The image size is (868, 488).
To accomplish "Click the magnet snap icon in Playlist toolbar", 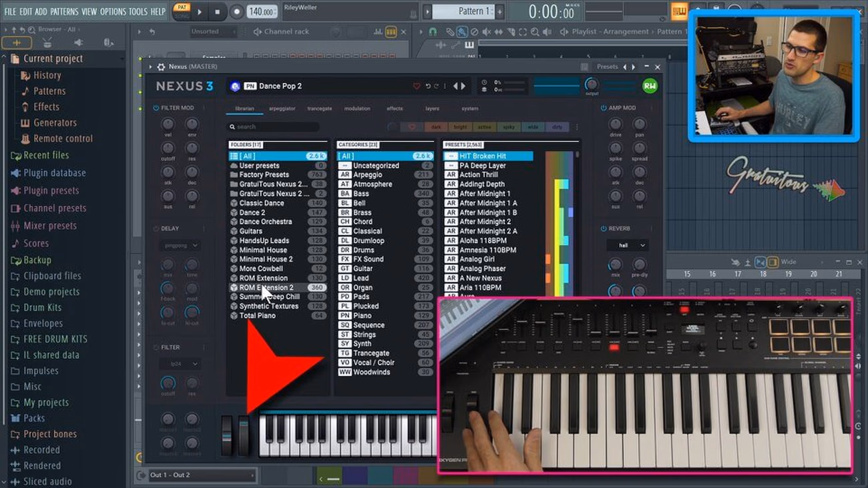I will point(433,31).
